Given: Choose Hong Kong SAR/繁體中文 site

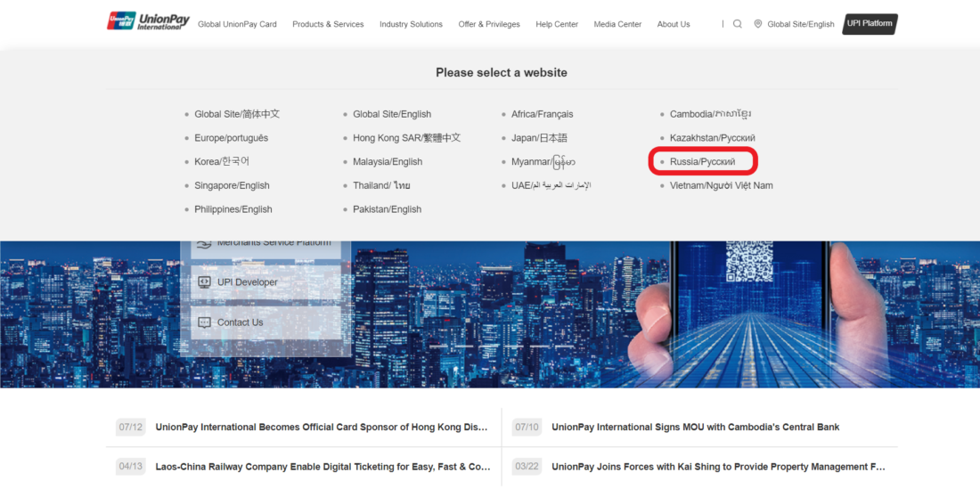Looking at the screenshot, I should click(406, 138).
